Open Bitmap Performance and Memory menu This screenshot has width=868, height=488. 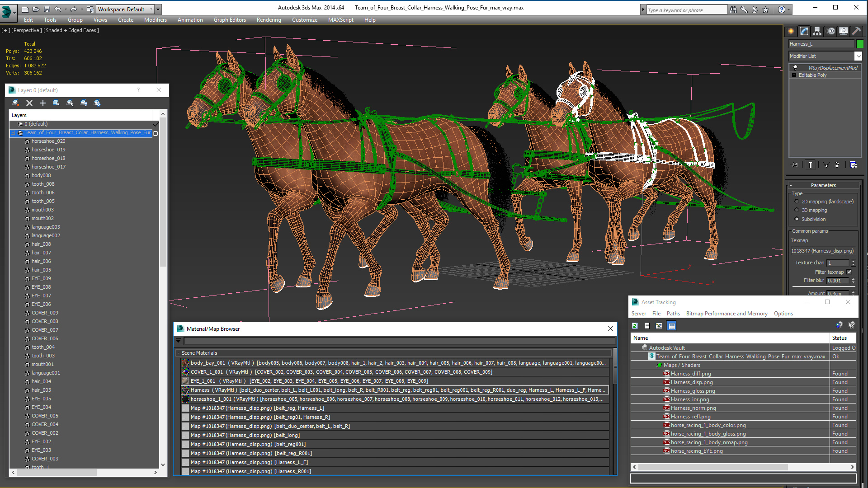pyautogui.click(x=726, y=314)
